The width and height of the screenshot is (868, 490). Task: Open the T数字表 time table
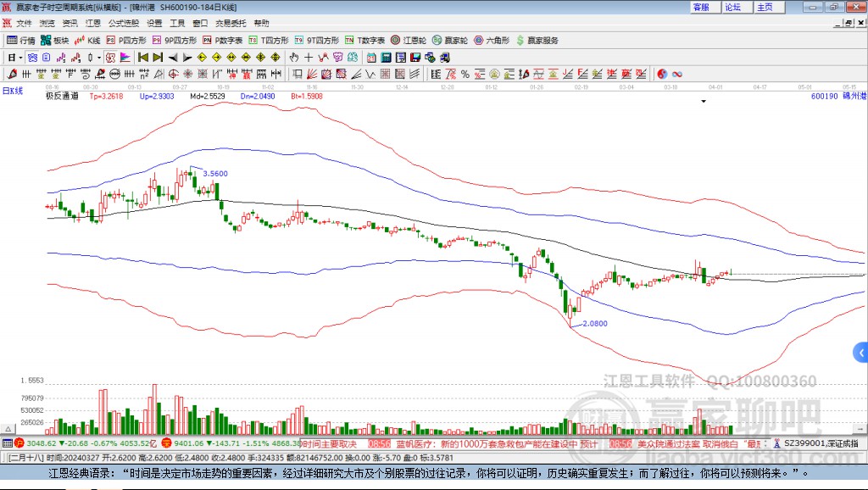(x=364, y=41)
